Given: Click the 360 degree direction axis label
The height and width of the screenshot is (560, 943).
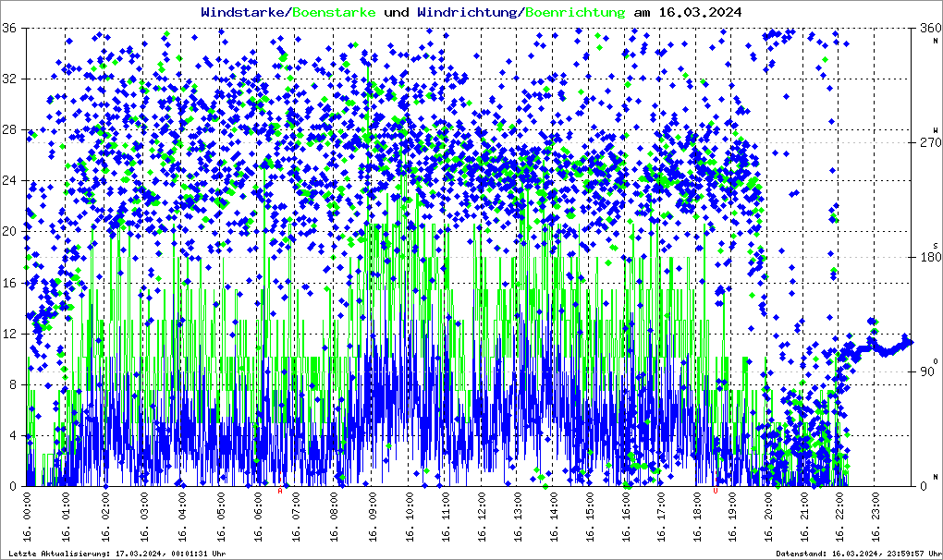Looking at the screenshot, I should click(930, 28).
